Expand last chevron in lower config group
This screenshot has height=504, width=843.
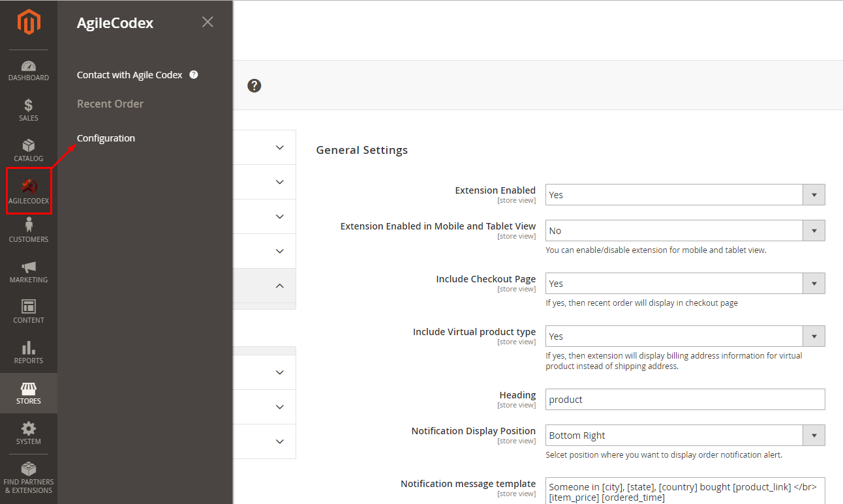tap(280, 441)
